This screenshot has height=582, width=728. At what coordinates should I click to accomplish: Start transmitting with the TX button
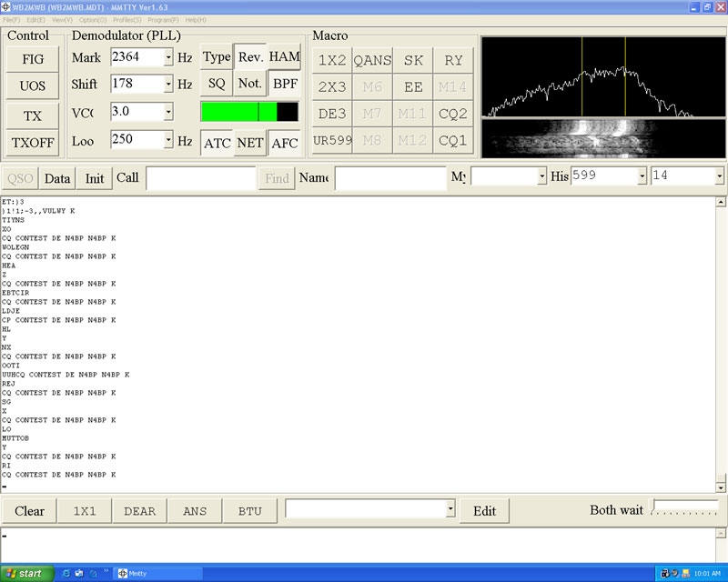33,115
